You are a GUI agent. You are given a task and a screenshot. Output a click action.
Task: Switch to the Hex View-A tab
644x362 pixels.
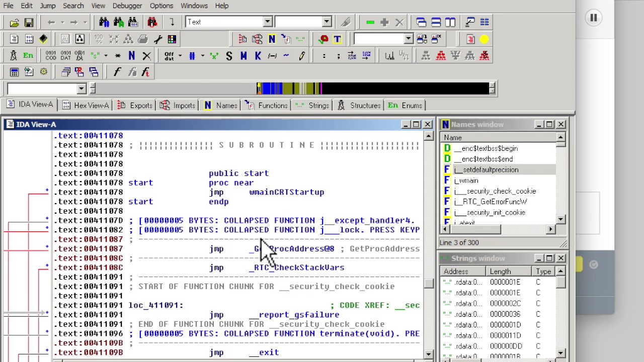(x=85, y=105)
